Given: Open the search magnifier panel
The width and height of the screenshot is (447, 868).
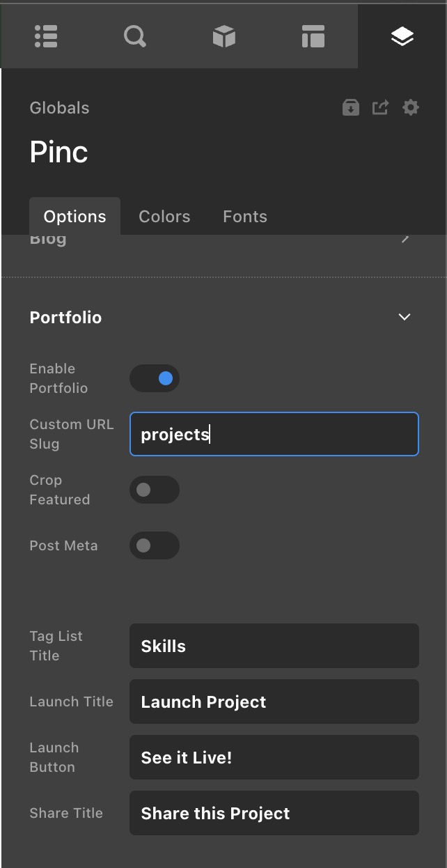Looking at the screenshot, I should click(x=135, y=36).
